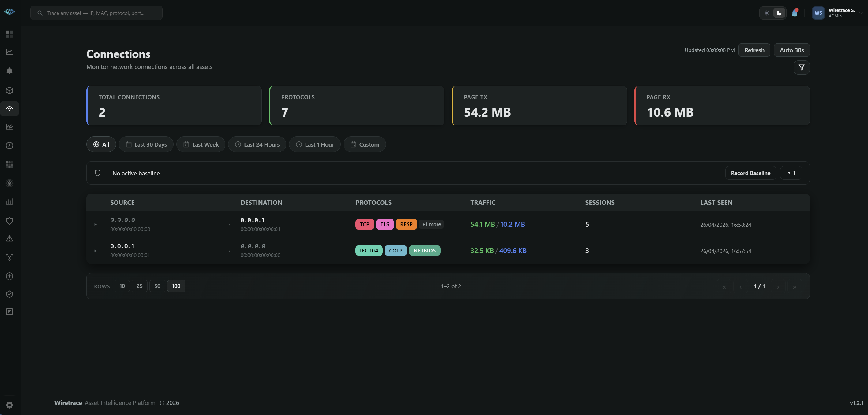Open the multi-line trends chart sidebar icon
Image resolution: width=868 pixels, height=415 pixels.
click(9, 127)
